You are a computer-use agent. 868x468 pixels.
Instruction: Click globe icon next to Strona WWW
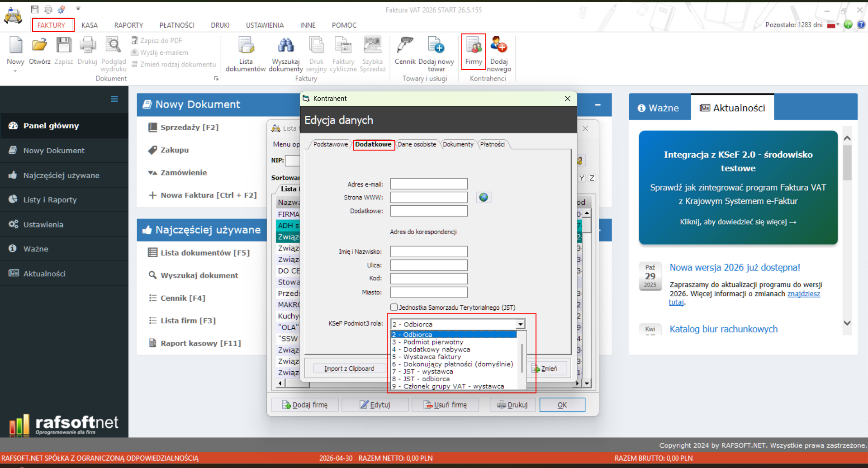coord(484,198)
